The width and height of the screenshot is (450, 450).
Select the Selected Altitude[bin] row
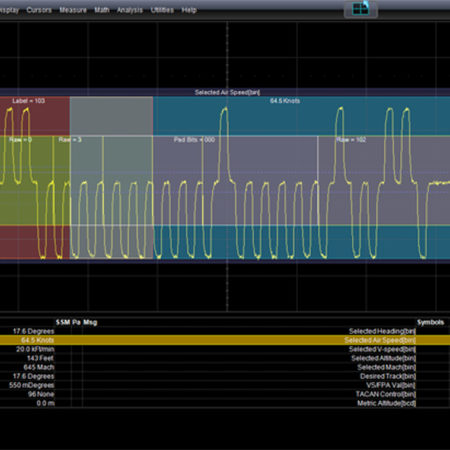pyautogui.click(x=225, y=358)
